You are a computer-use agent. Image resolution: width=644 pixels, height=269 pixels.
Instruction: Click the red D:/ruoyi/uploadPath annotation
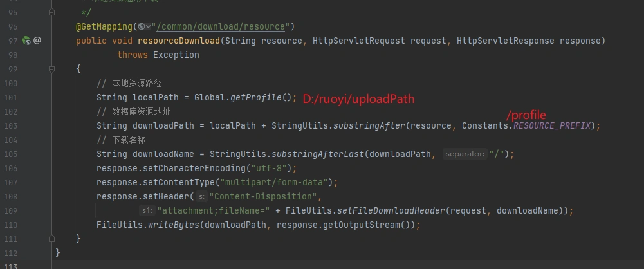(358, 99)
